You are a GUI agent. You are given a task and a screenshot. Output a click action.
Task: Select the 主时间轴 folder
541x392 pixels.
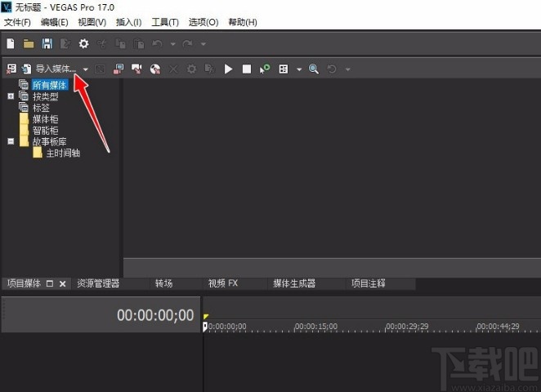point(63,153)
